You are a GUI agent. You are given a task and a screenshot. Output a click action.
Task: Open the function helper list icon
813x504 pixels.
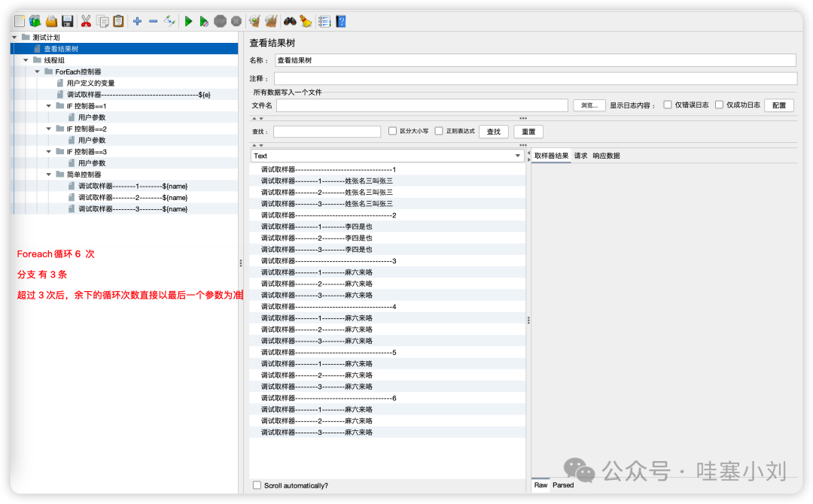click(x=324, y=21)
